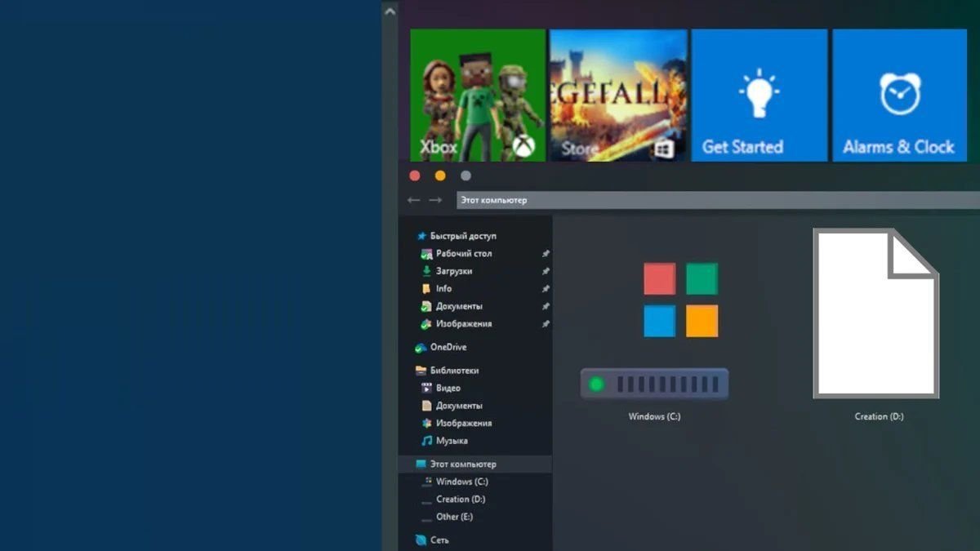The width and height of the screenshot is (980, 551).
Task: Go back with the left arrow
Action: [x=414, y=200]
